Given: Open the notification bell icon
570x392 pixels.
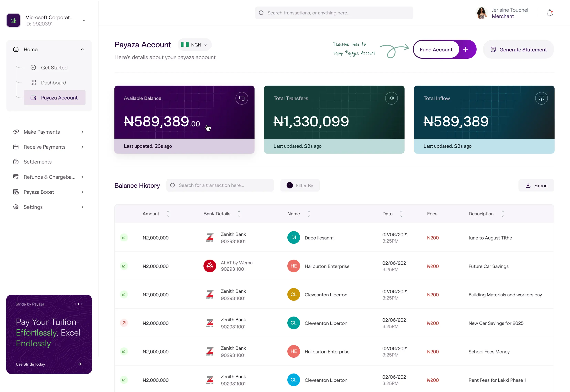Looking at the screenshot, I should click(550, 13).
